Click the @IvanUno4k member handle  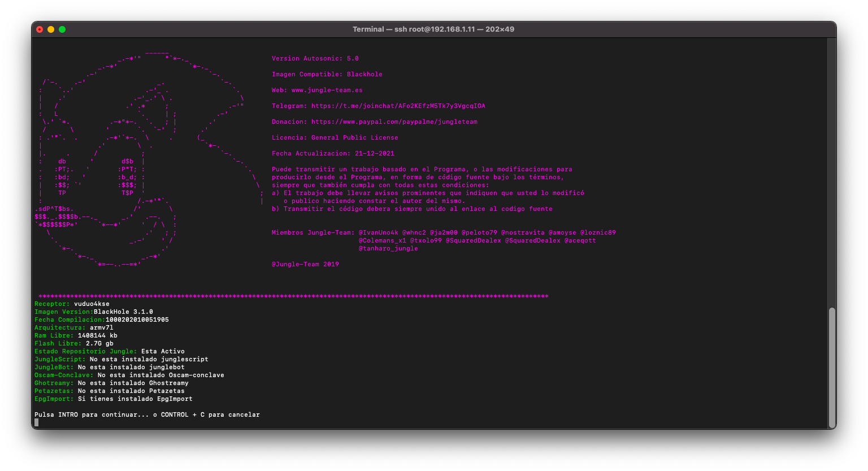(x=378, y=233)
